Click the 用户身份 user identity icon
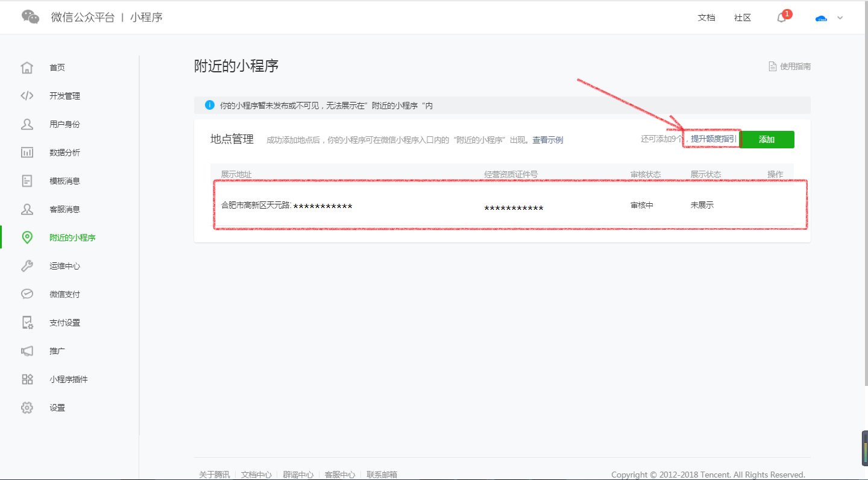Viewport: 868px width, 480px height. click(x=27, y=124)
